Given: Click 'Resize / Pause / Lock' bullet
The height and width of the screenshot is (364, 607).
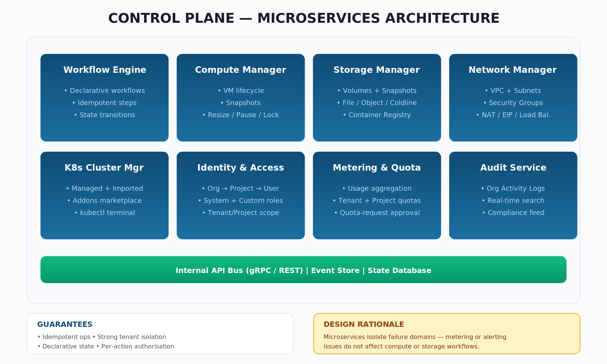Looking at the screenshot, I should (241, 115).
